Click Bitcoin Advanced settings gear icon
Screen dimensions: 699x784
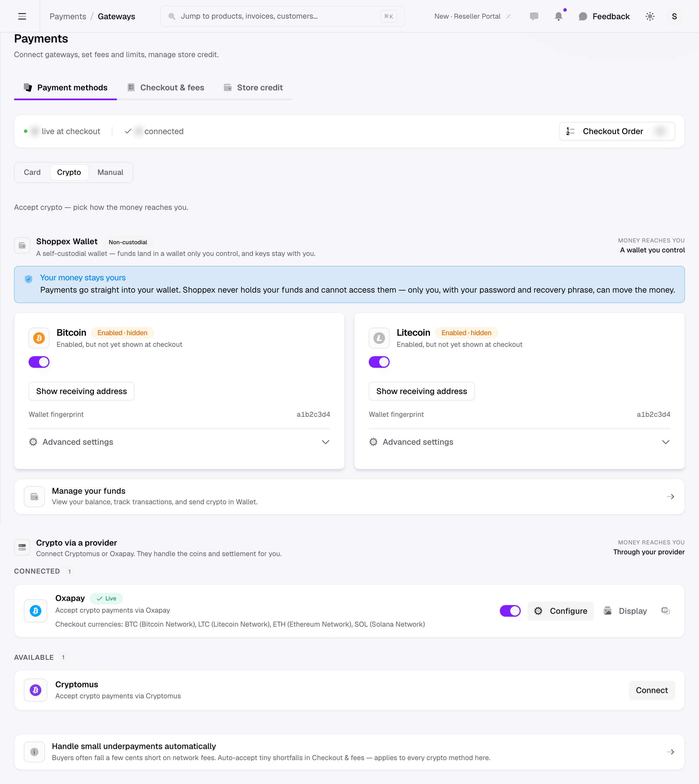point(33,442)
